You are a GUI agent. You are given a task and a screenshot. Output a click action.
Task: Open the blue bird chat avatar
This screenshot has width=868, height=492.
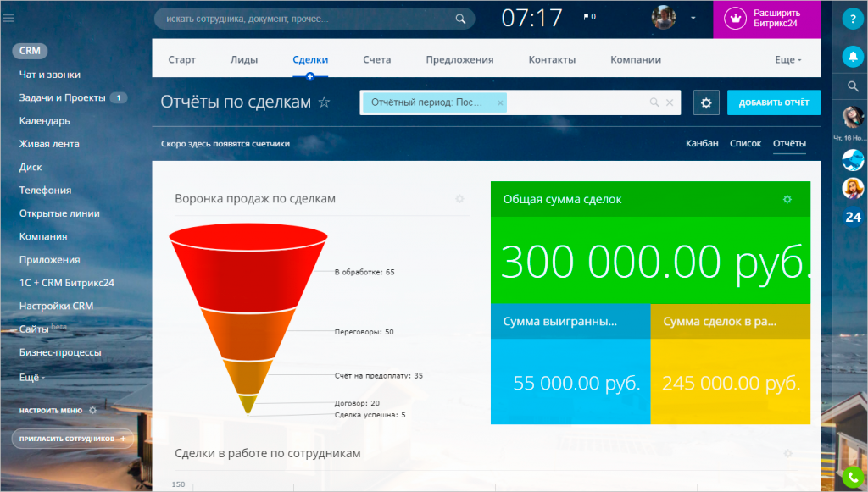tap(853, 160)
